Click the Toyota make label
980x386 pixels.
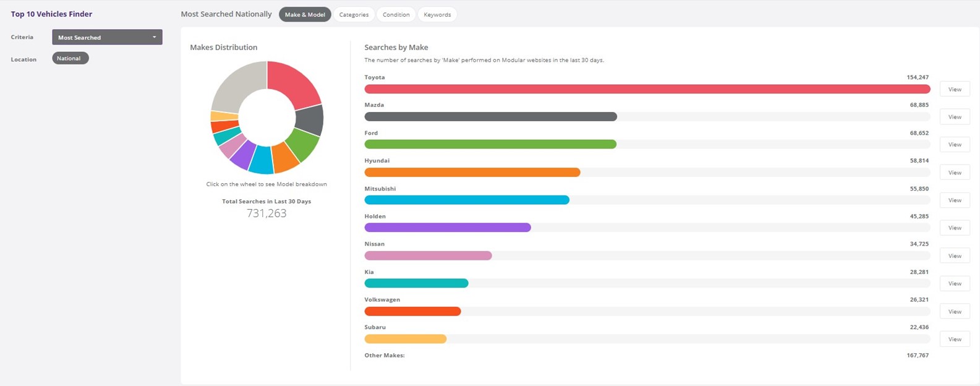375,77
